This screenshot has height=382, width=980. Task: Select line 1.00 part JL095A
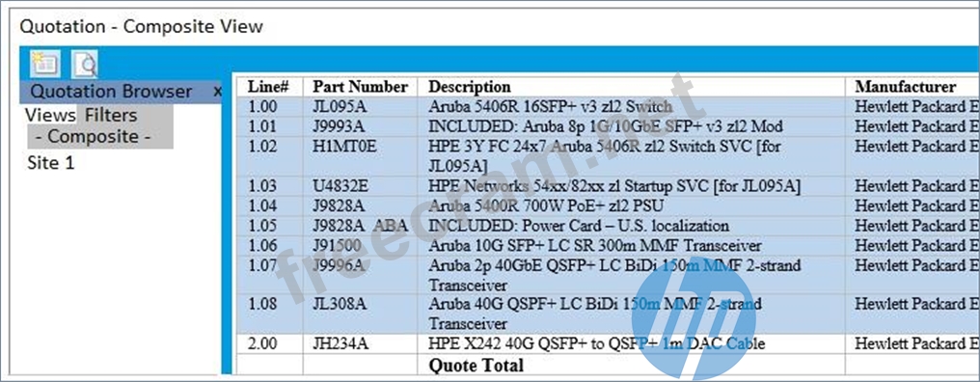608,106
